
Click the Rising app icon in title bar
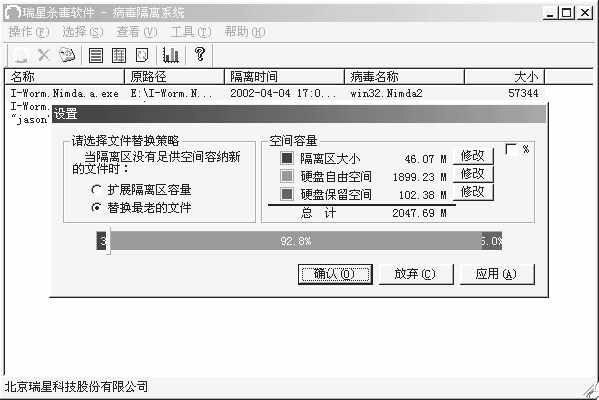click(x=12, y=13)
